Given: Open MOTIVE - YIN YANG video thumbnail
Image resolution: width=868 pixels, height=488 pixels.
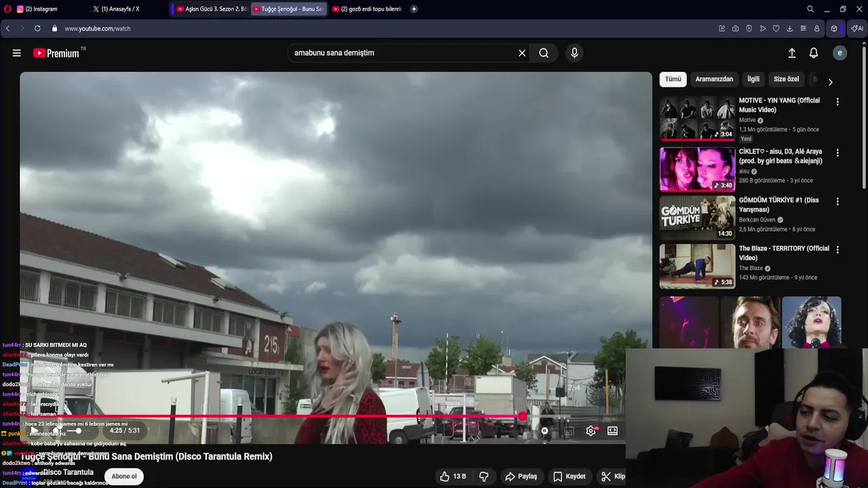Looking at the screenshot, I should [697, 119].
